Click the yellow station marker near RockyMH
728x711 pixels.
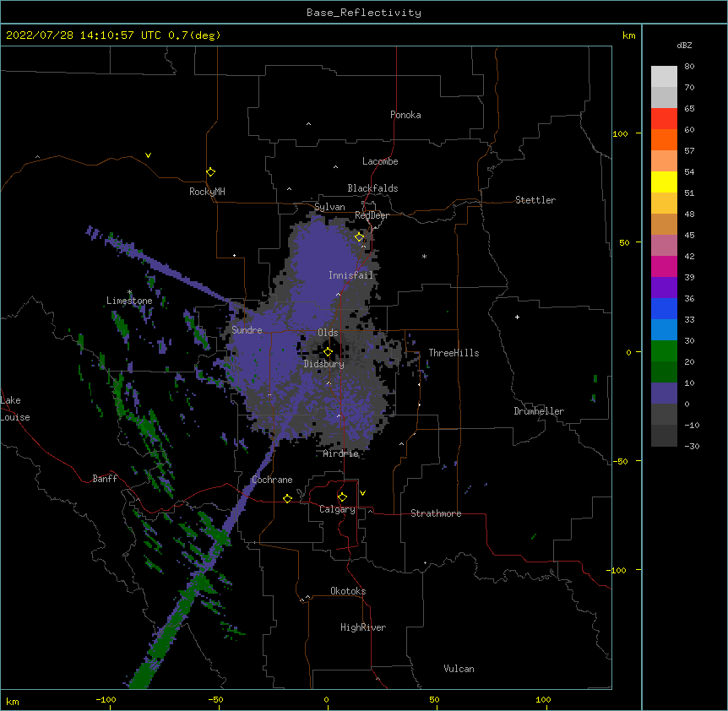(x=210, y=172)
